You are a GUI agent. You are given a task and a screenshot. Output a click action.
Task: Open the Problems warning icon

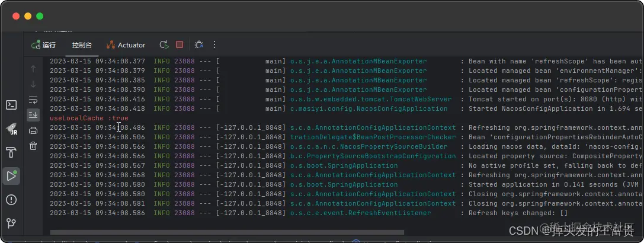pos(11,200)
